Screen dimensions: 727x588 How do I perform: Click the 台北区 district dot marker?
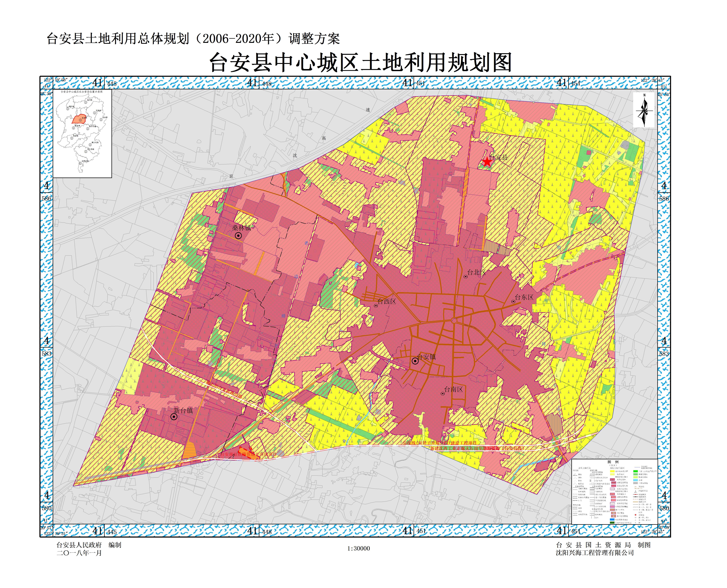(x=466, y=277)
